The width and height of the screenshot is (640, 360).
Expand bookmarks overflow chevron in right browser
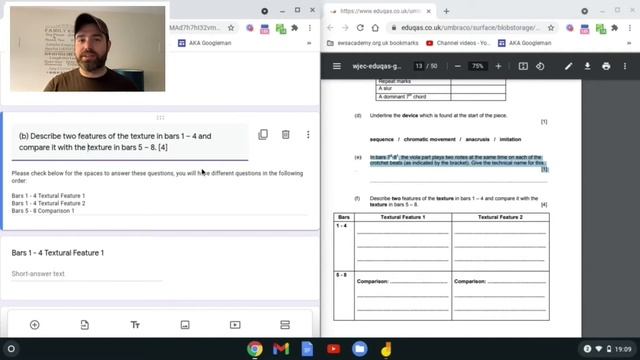point(629,43)
